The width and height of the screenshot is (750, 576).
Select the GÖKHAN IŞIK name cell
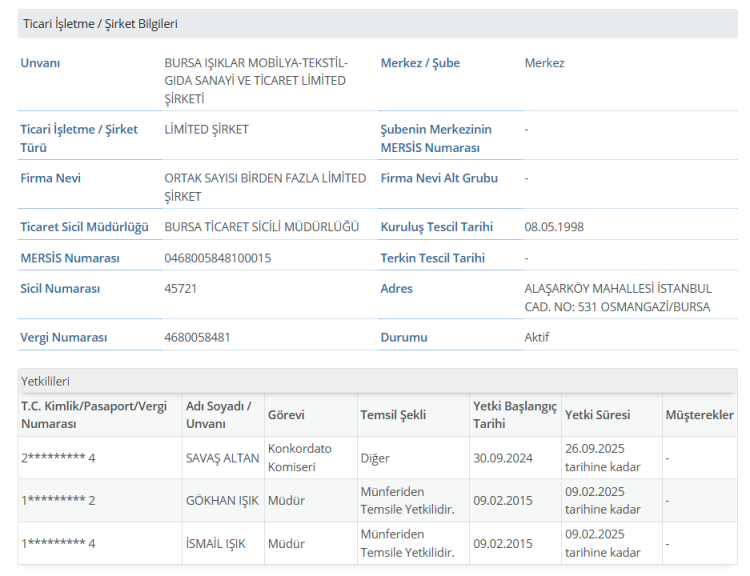[222, 500]
